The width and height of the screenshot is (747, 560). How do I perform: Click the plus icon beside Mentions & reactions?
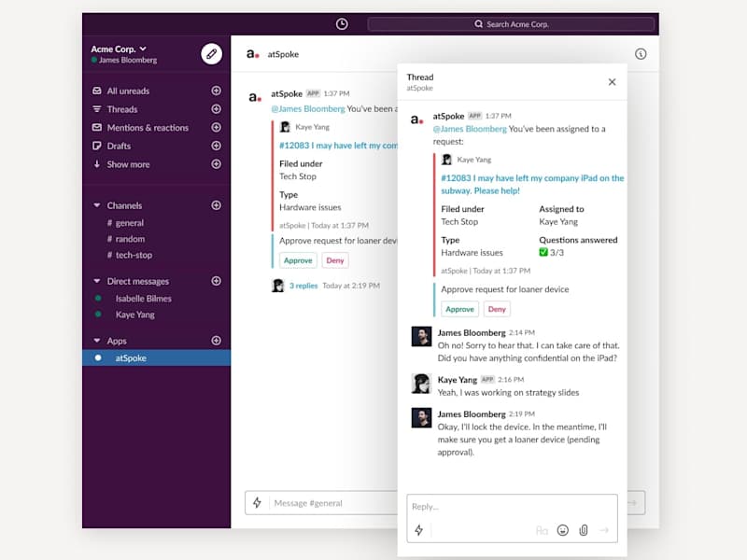[x=216, y=127]
